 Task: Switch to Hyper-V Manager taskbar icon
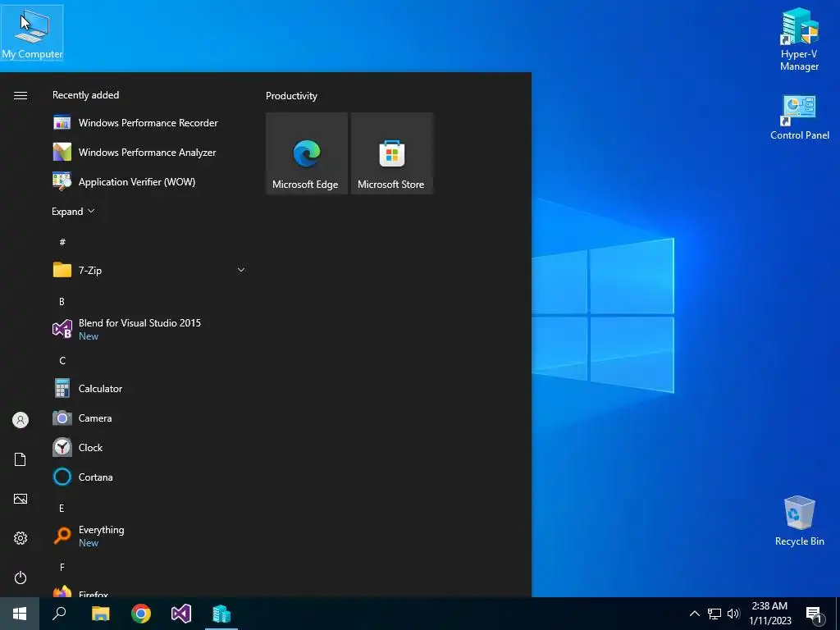pos(221,614)
